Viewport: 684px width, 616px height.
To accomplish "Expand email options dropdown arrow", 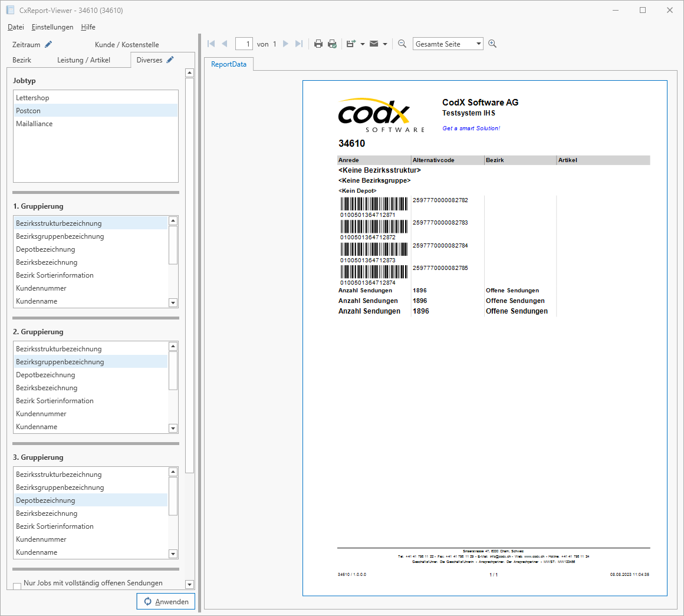I will [x=384, y=44].
